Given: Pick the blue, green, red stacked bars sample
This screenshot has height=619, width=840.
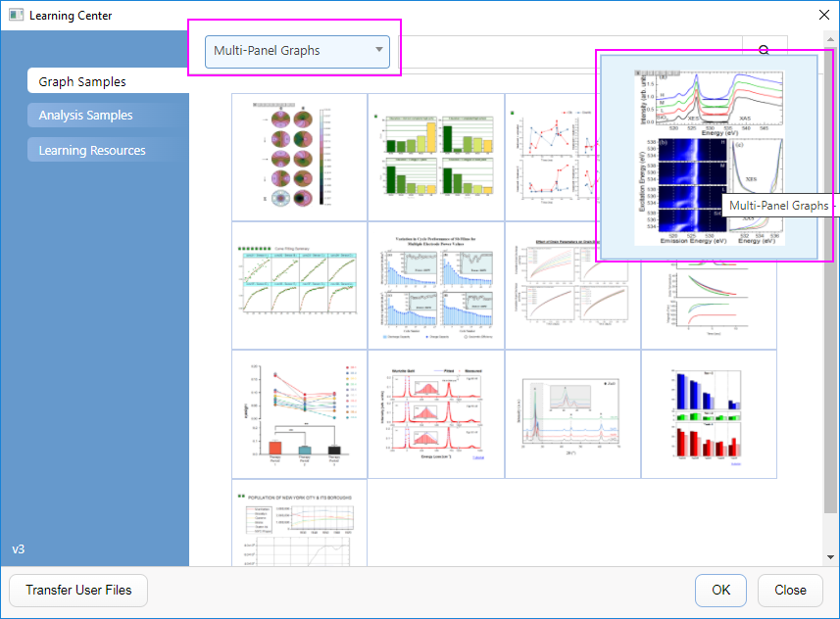Looking at the screenshot, I should (x=709, y=414).
